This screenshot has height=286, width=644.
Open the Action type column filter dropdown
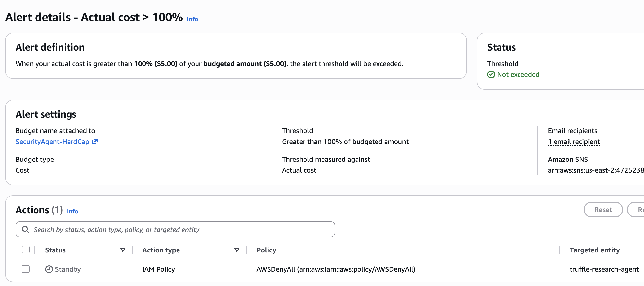(x=236, y=250)
